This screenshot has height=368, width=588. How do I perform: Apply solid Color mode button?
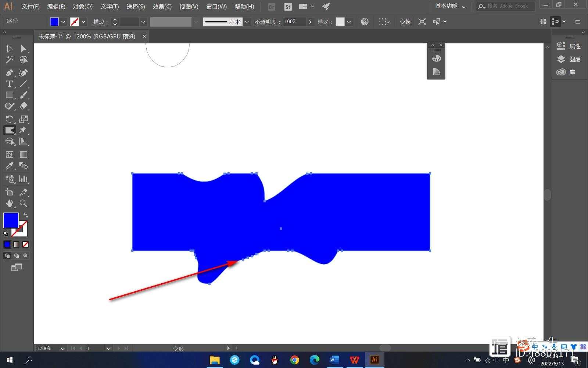click(7, 244)
